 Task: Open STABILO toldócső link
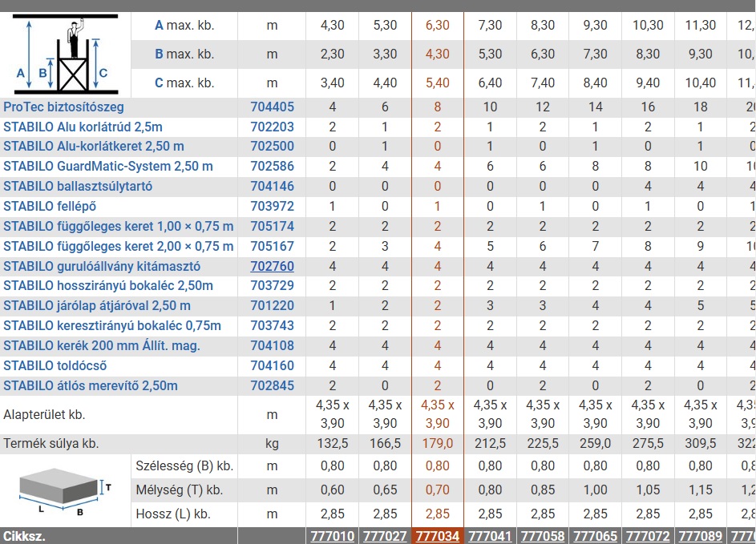[55, 365]
